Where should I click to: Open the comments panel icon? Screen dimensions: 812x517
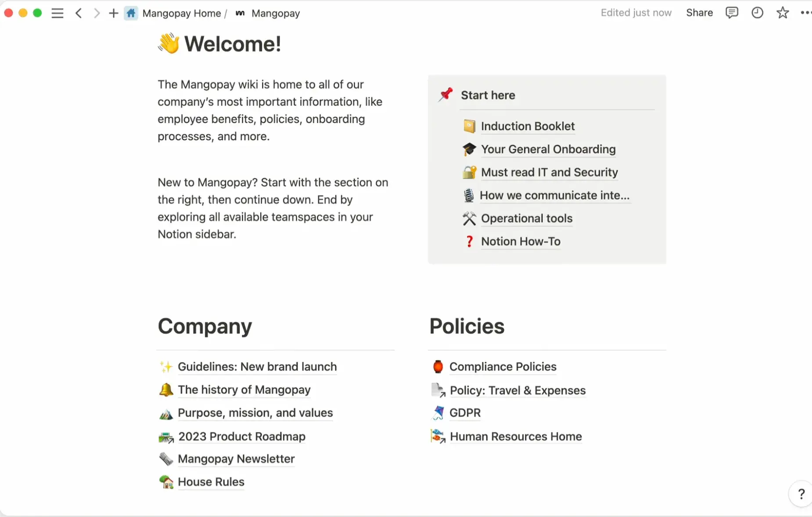732,13
